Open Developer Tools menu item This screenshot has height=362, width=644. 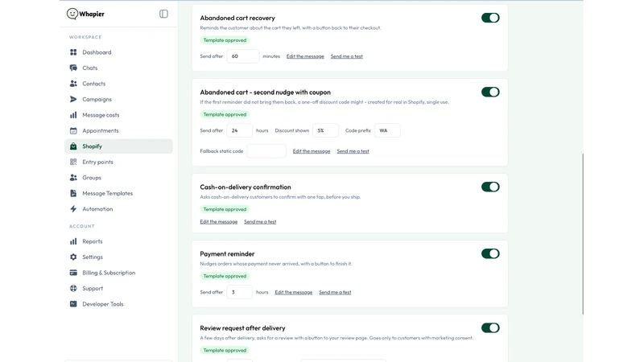pyautogui.click(x=118, y=304)
